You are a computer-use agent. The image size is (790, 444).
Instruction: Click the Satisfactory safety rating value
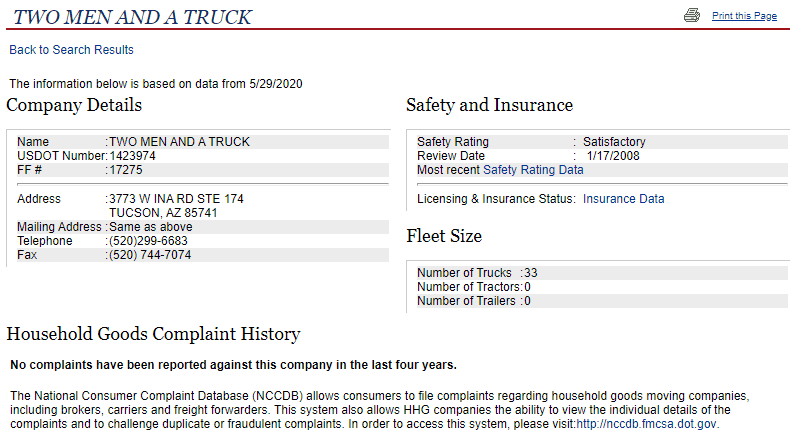coord(614,142)
